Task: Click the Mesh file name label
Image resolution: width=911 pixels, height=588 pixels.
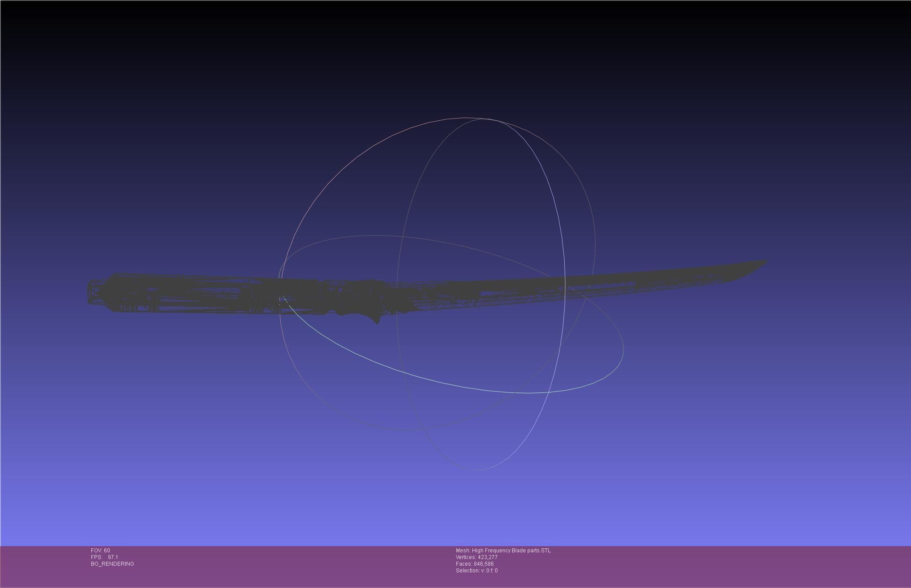Action: (x=503, y=551)
